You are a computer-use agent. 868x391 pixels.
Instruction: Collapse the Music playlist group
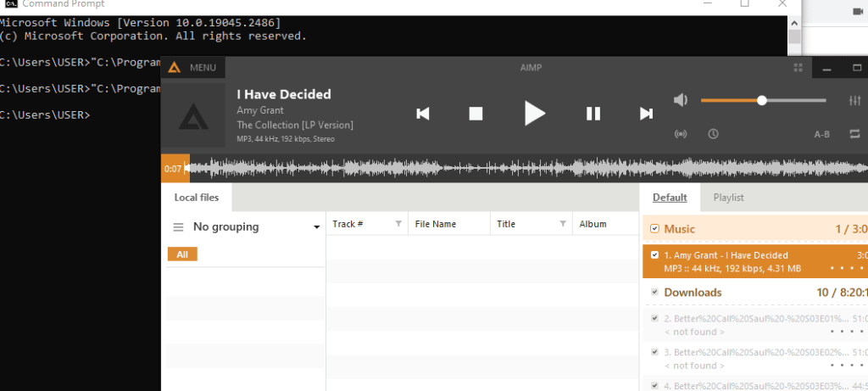pyautogui.click(x=679, y=229)
